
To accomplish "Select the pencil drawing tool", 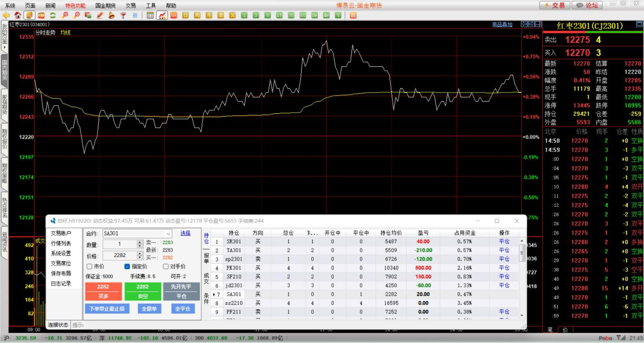I will (100, 15).
